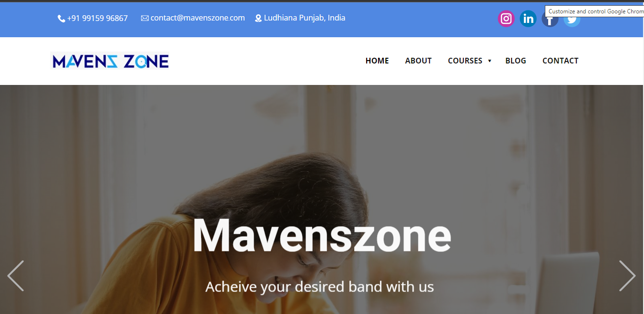Visit the Blog page

coord(516,61)
